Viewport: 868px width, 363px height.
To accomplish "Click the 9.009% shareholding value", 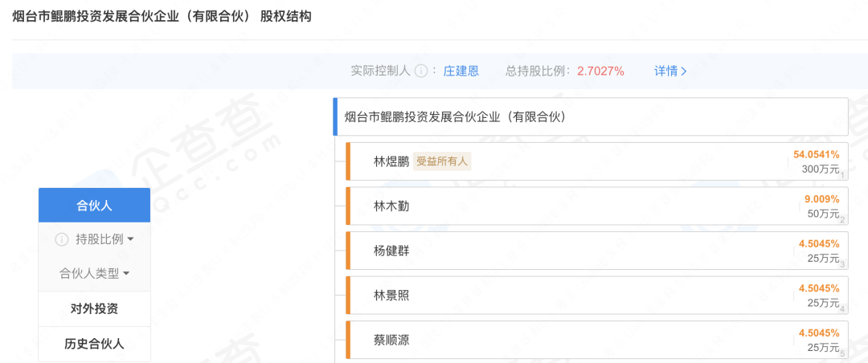I will click(x=821, y=199).
